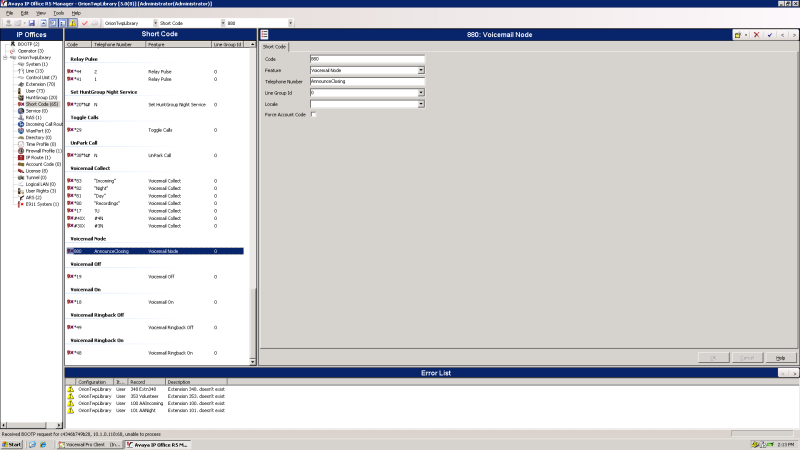Screen dimensions: 800x450
Task: Select E911 System (1) tree node
Action: 42,204
